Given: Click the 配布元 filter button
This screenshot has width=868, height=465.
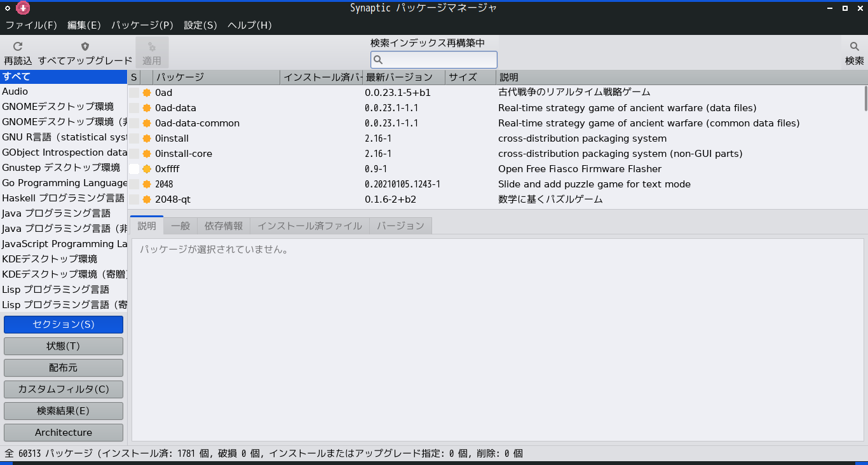Looking at the screenshot, I should [x=64, y=368].
